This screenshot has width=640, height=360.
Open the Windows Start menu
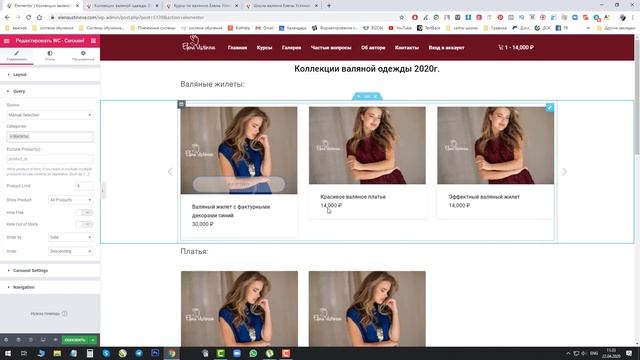click(8, 353)
